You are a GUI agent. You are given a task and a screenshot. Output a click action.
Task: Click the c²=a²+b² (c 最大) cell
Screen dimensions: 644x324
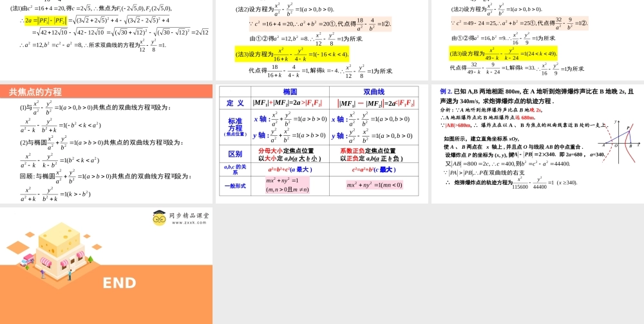click(374, 169)
